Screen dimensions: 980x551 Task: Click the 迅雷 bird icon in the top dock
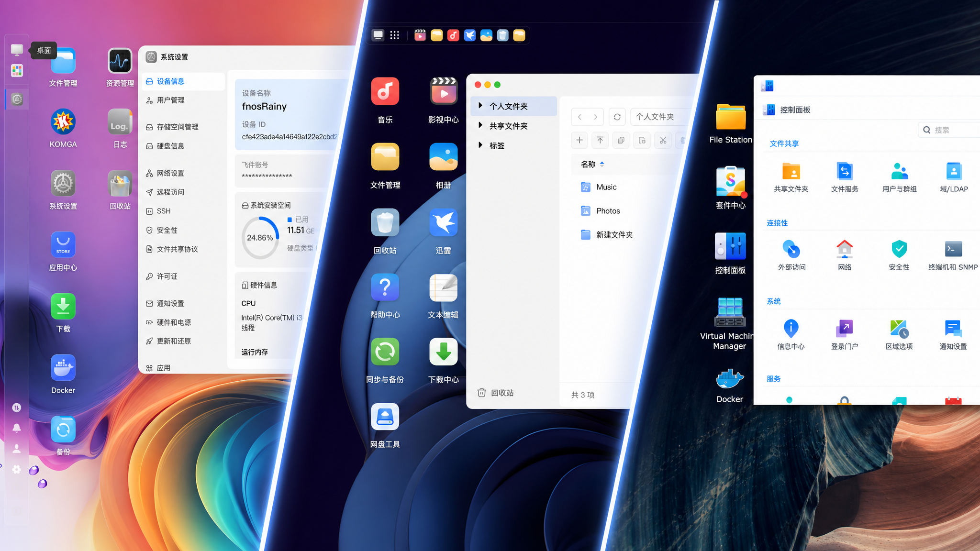point(470,35)
